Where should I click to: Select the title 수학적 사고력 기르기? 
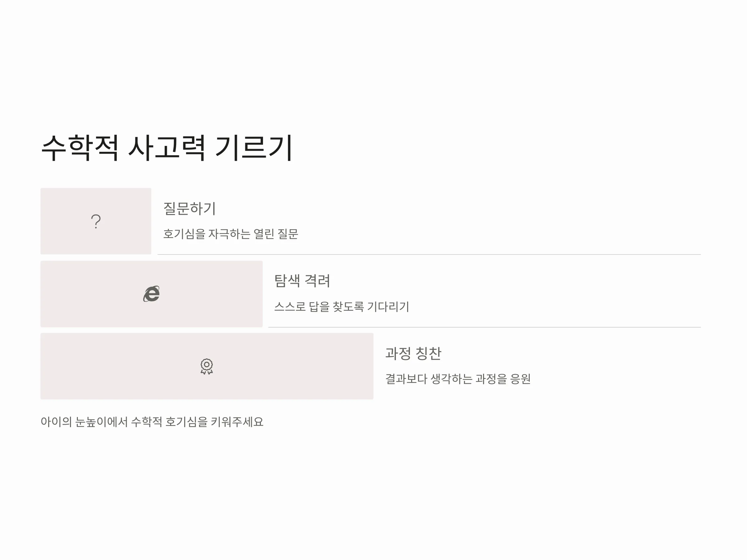(167, 147)
